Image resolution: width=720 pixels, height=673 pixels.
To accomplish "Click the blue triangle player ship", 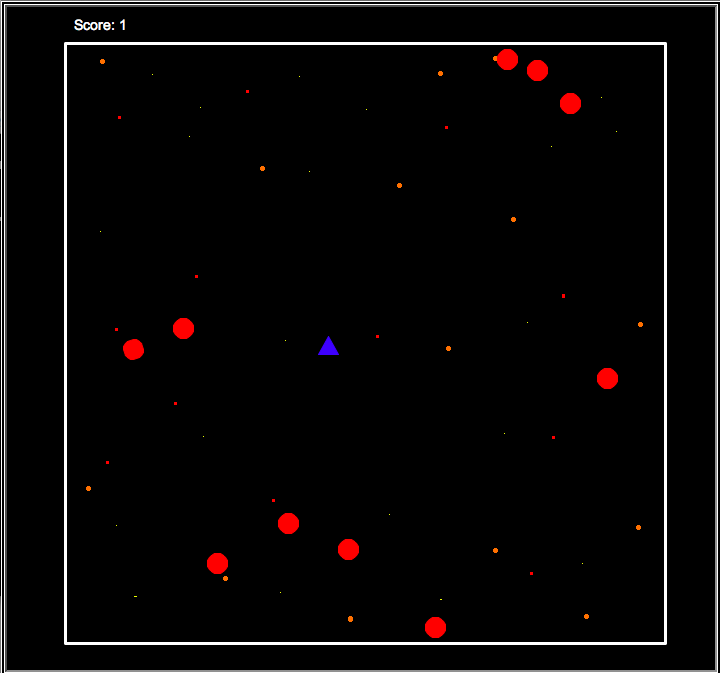I will pyautogui.click(x=328, y=346).
